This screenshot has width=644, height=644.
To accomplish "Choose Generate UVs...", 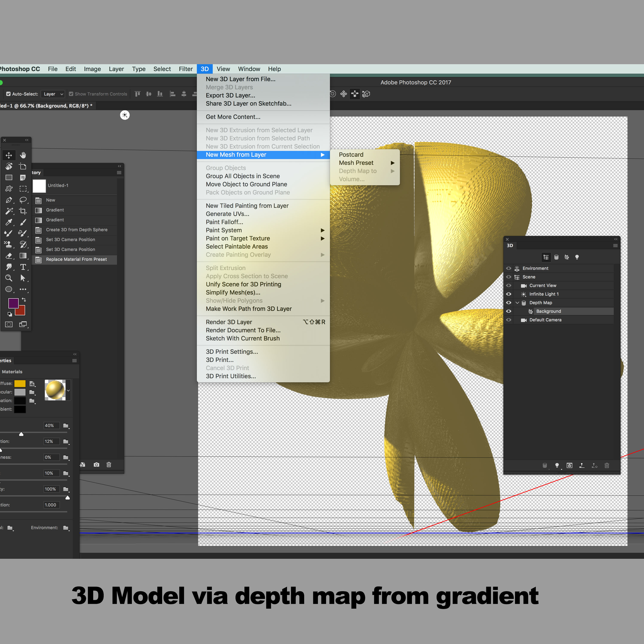I will [x=263, y=214].
